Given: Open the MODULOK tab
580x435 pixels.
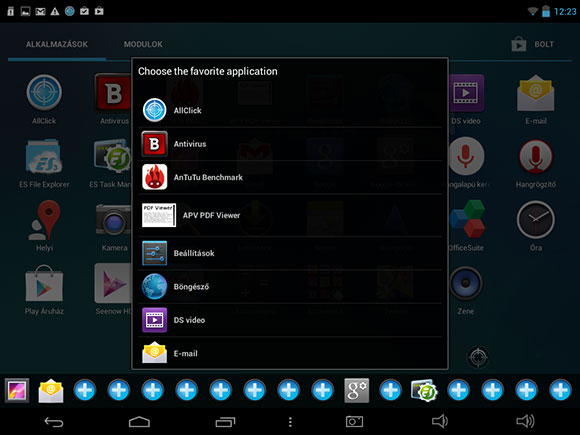Looking at the screenshot, I should pyautogui.click(x=143, y=44).
